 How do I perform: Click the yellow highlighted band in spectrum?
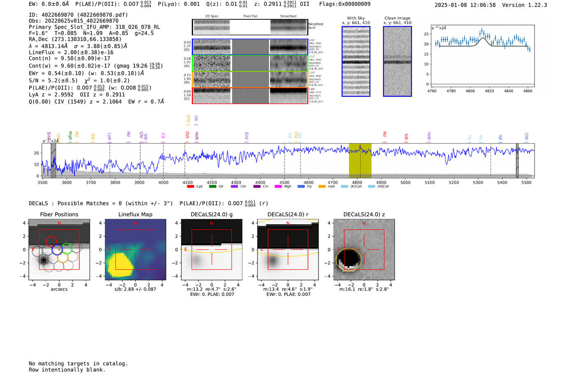point(360,160)
